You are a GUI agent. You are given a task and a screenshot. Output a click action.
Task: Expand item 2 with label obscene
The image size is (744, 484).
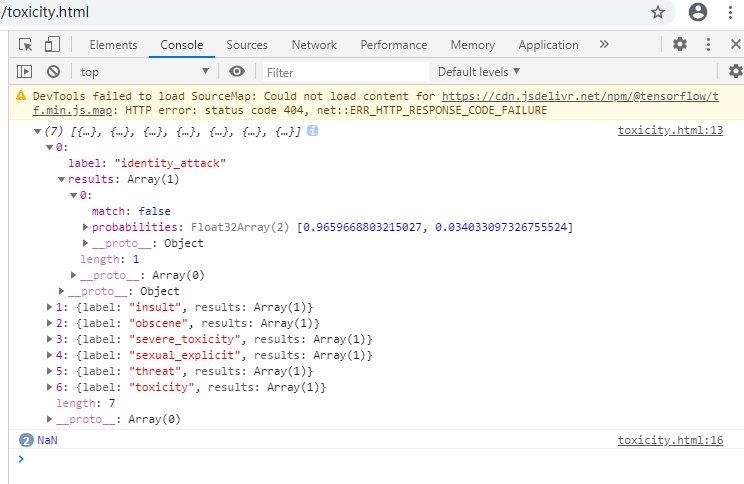click(x=49, y=323)
